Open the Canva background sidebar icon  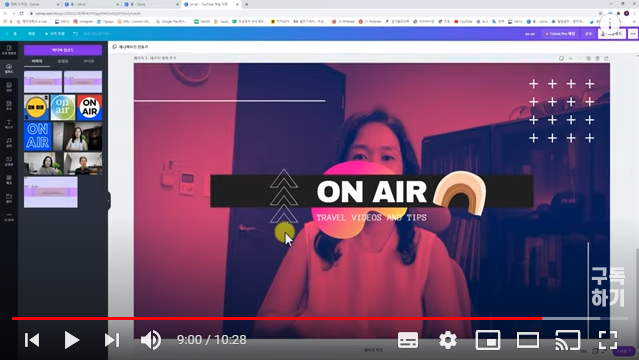[x=9, y=179]
